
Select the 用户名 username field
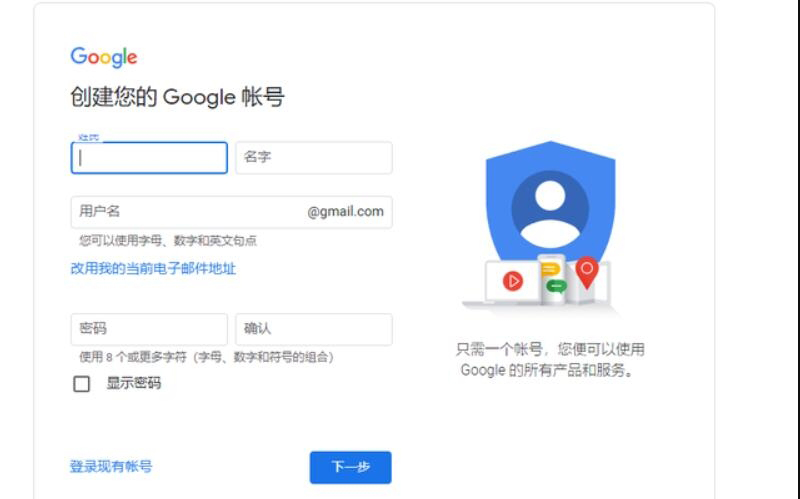coord(232,212)
